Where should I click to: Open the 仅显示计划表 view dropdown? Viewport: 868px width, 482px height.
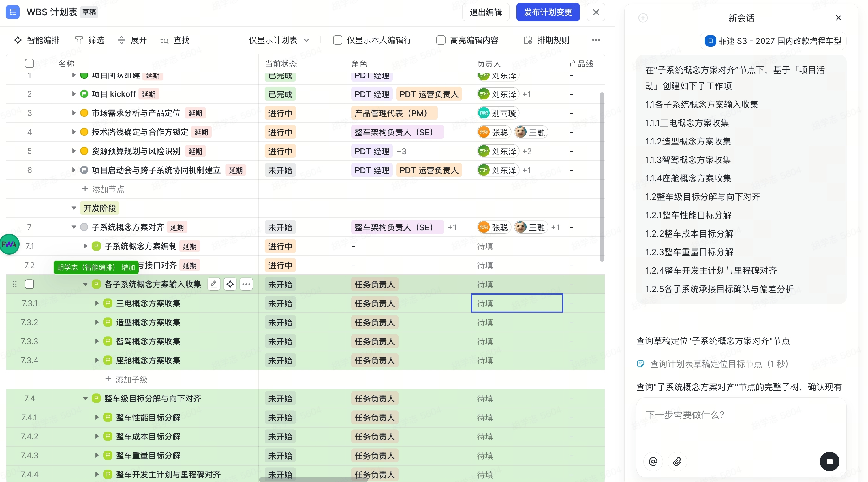click(x=279, y=40)
